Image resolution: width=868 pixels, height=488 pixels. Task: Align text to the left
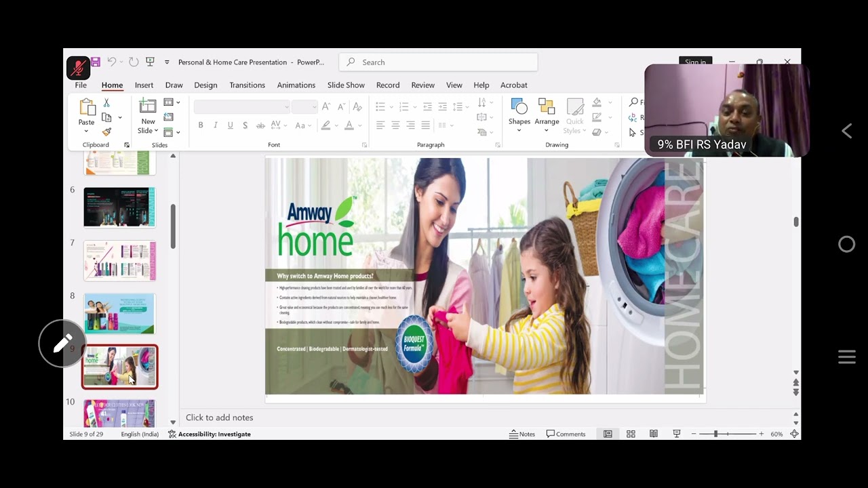coord(380,125)
